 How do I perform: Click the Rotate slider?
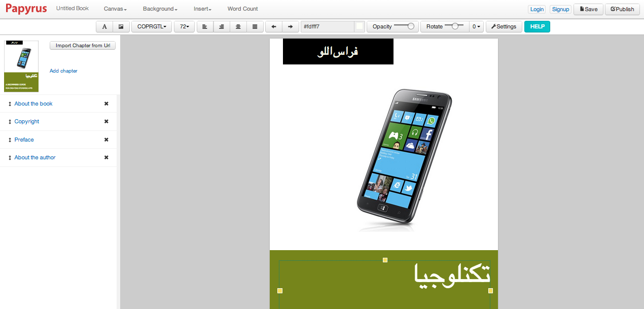(x=454, y=26)
